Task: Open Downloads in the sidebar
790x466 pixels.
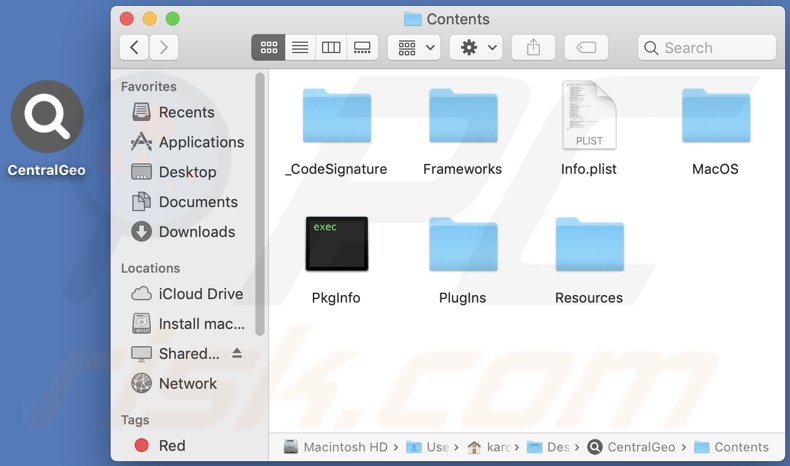Action: [x=183, y=232]
